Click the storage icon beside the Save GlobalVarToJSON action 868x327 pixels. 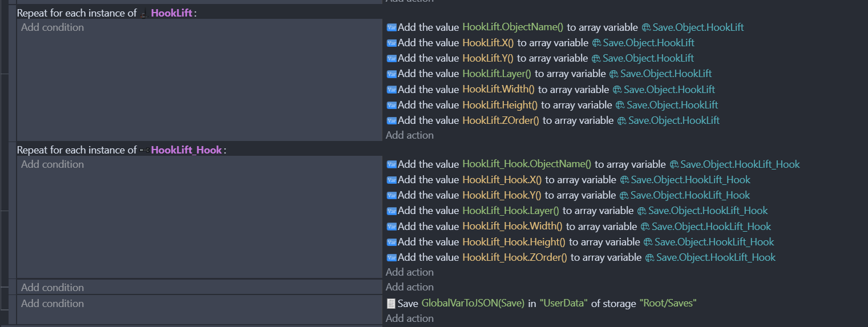[391, 304]
